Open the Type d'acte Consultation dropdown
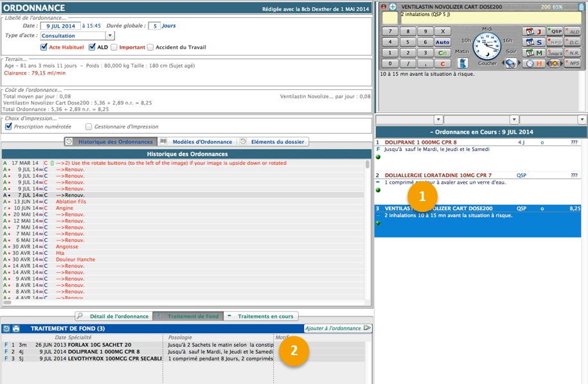 (110, 36)
